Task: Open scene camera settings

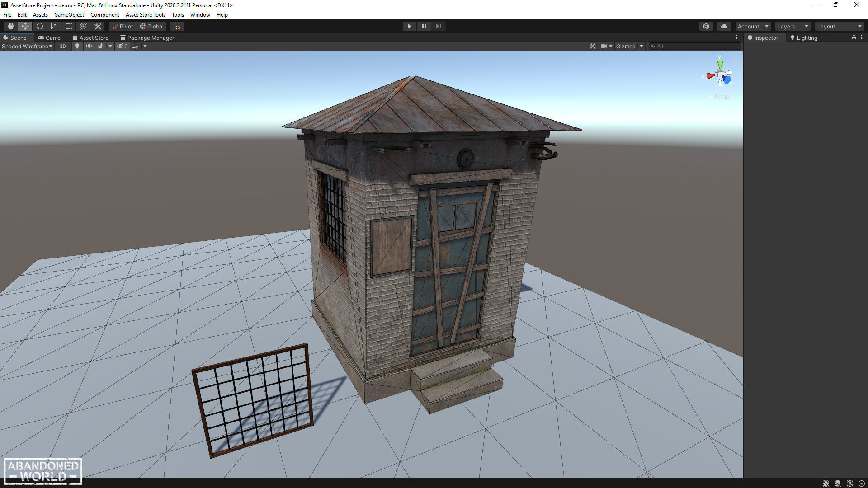Action: click(x=606, y=46)
